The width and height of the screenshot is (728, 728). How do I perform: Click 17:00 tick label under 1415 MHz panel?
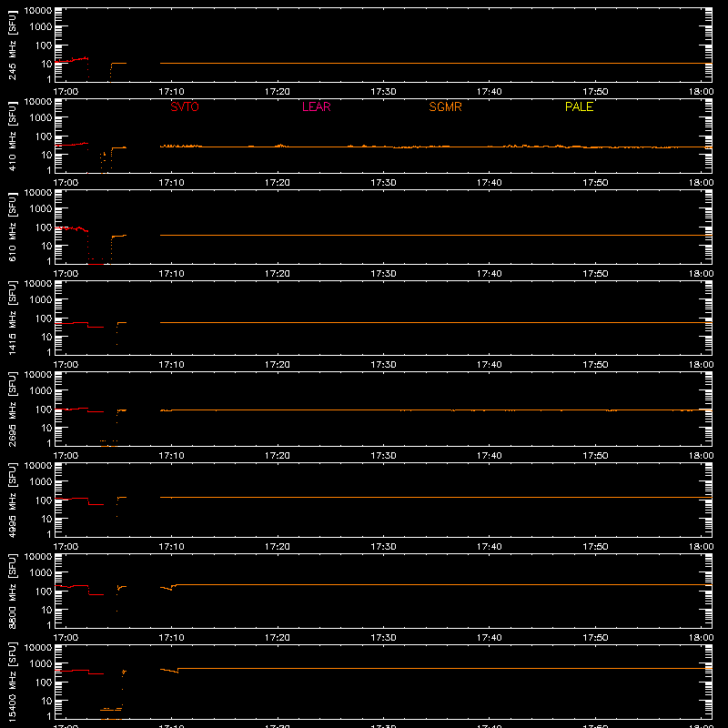click(x=66, y=365)
